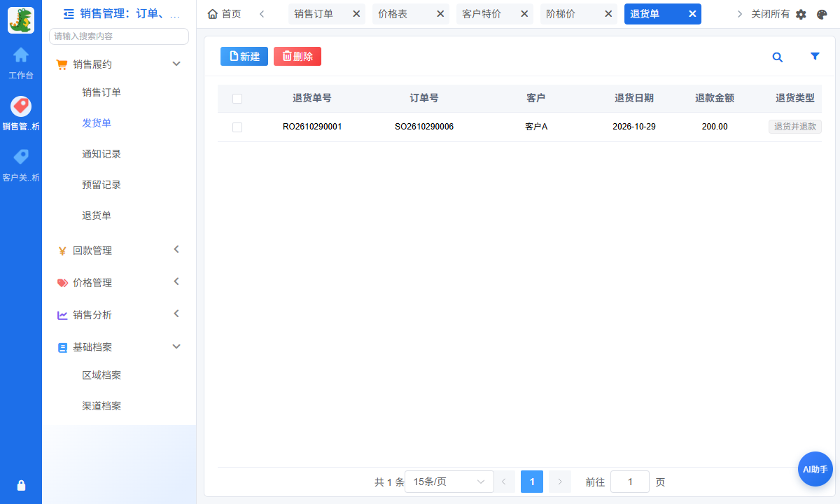Open the AI助手 floating button
The image size is (840, 504).
click(815, 469)
